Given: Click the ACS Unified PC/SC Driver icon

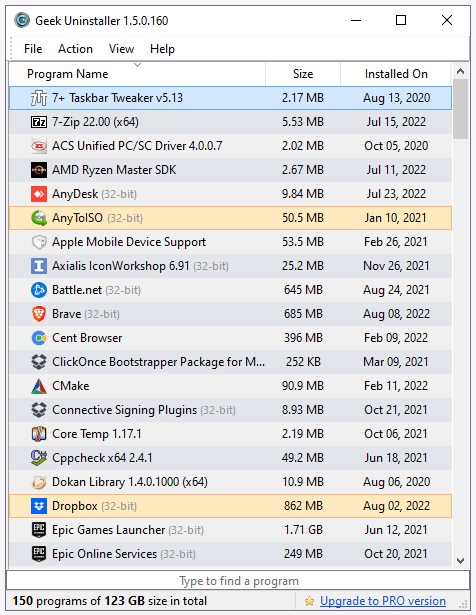Looking at the screenshot, I should pyautogui.click(x=39, y=146).
